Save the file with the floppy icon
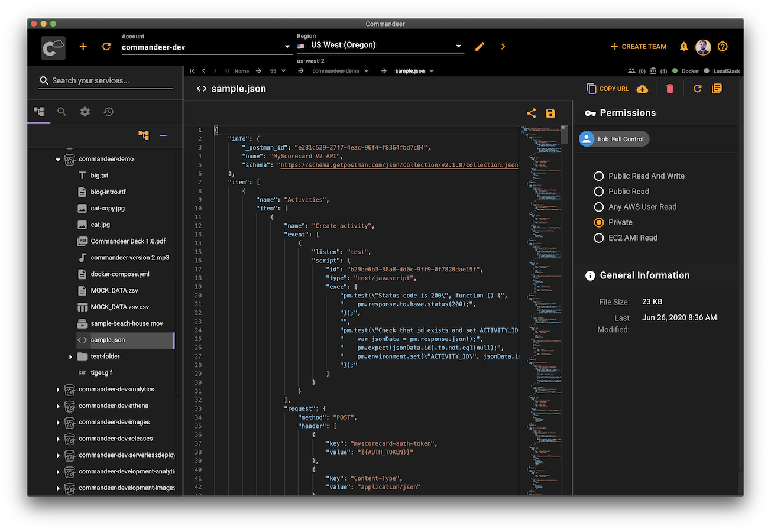Image resolution: width=771 pixels, height=532 pixels. click(550, 113)
